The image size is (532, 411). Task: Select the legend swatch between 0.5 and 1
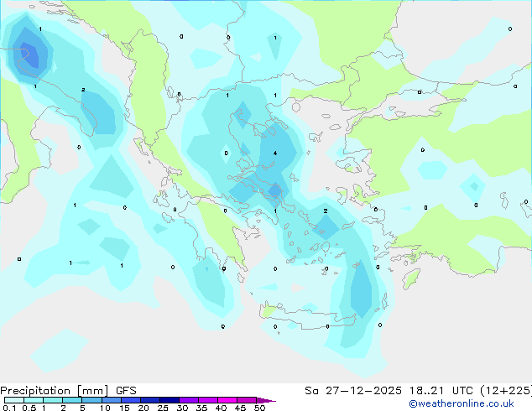(x=34, y=400)
